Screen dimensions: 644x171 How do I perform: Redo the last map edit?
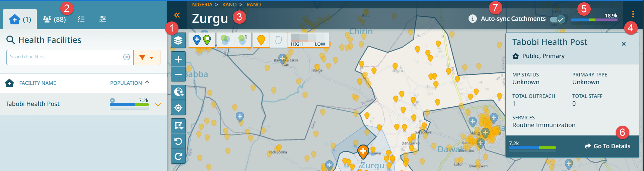pos(178,156)
